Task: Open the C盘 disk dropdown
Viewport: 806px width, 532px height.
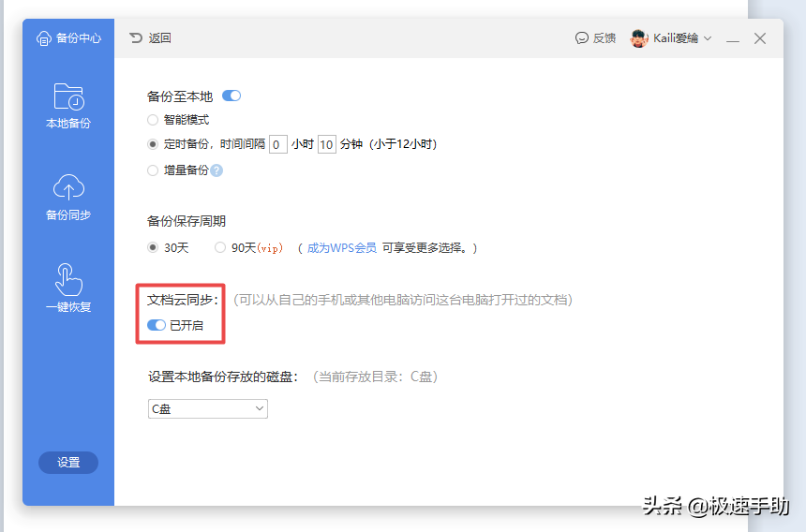Action: (208, 408)
